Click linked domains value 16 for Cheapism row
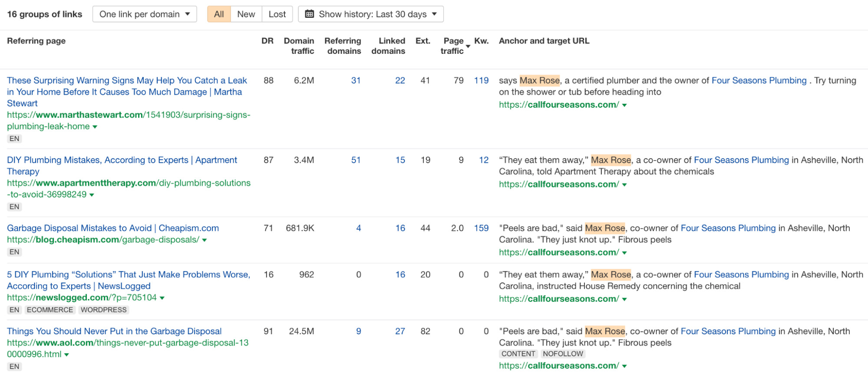The height and width of the screenshot is (375, 868). (400, 228)
